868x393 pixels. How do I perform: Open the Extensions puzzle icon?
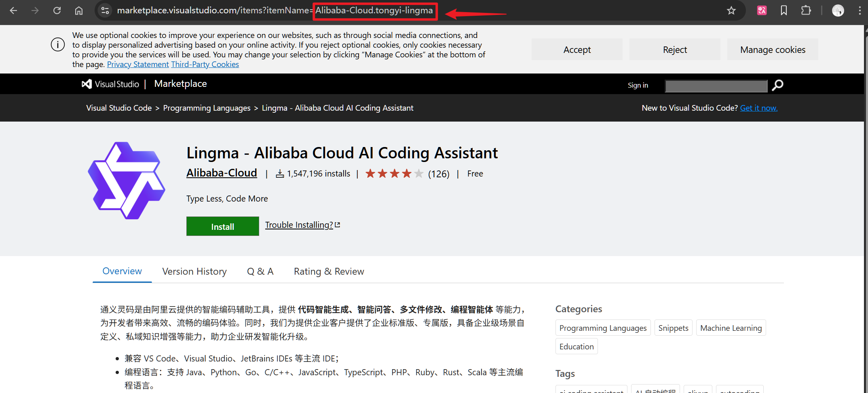tap(806, 11)
